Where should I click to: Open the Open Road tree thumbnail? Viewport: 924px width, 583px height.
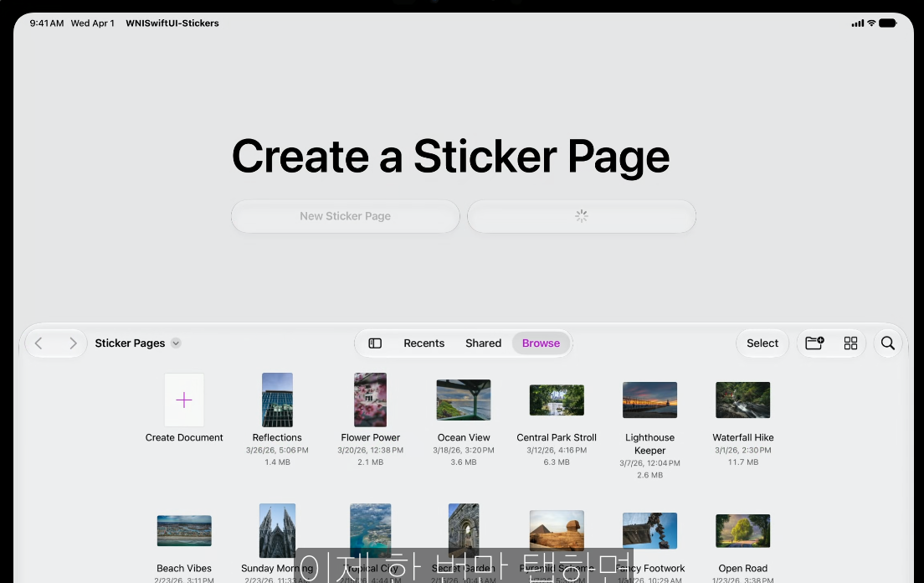tap(743, 530)
